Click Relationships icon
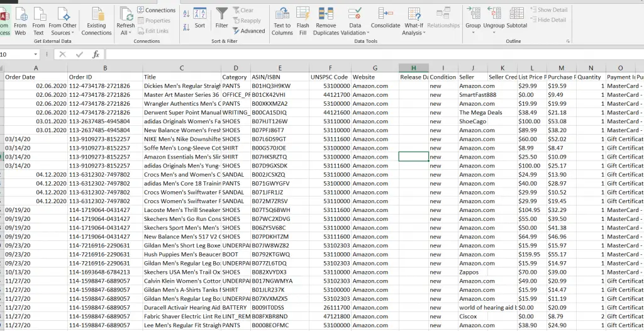644x331 pixels. [x=443, y=18]
